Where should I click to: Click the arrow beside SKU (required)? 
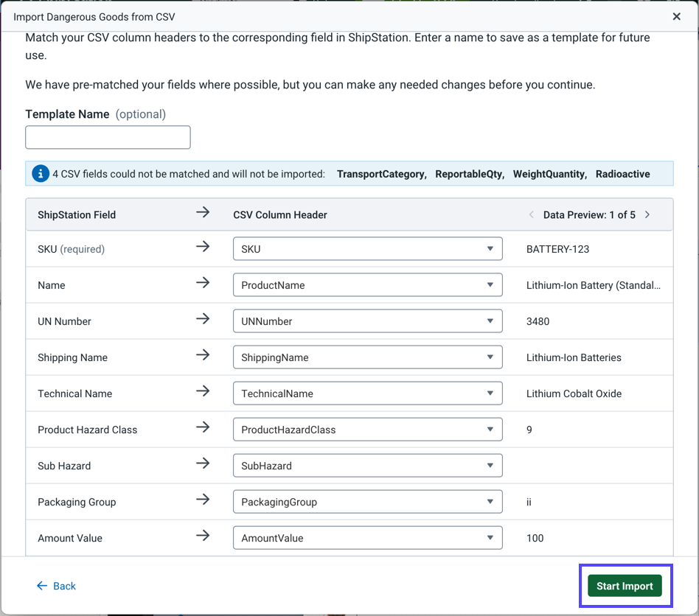click(x=203, y=246)
